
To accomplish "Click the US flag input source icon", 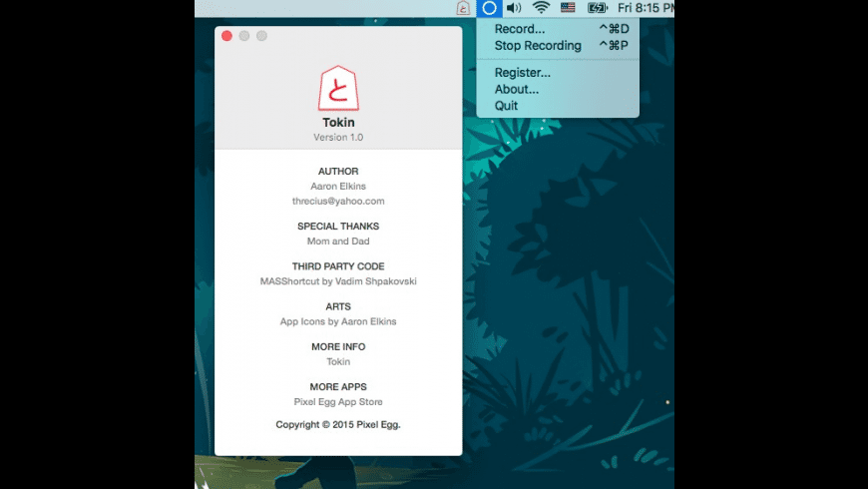I will point(568,8).
